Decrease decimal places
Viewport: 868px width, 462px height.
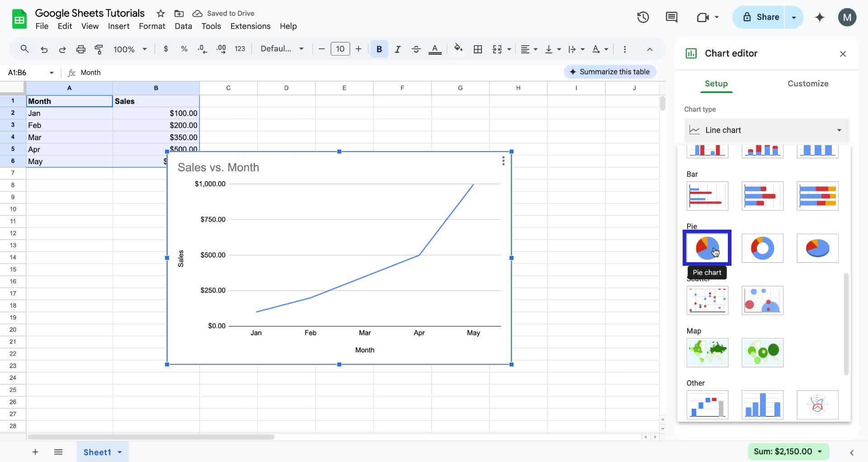point(202,49)
